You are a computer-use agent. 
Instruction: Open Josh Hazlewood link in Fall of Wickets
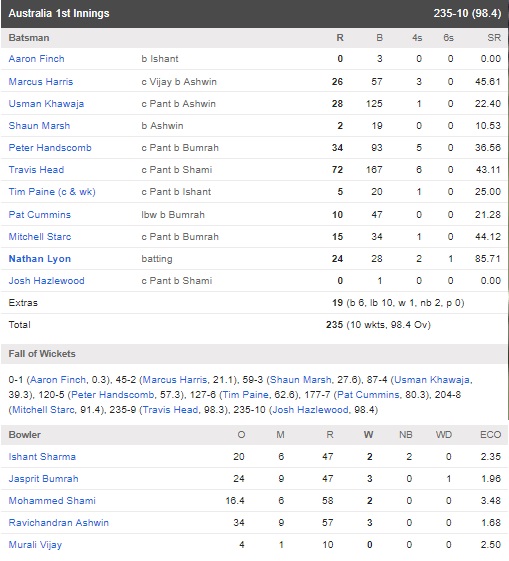310,409
